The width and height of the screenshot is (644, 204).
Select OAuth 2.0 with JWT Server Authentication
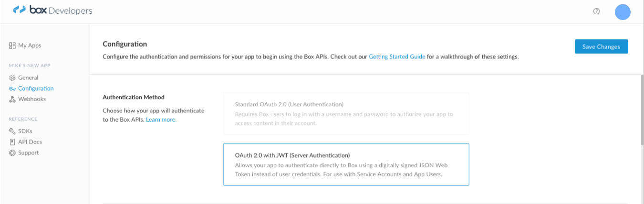(346, 164)
